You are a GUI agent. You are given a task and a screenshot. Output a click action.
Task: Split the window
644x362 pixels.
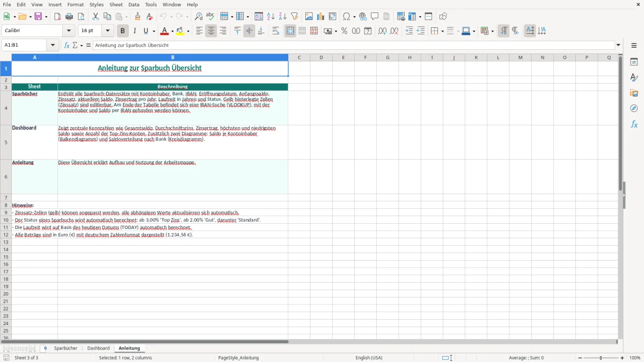(428, 17)
